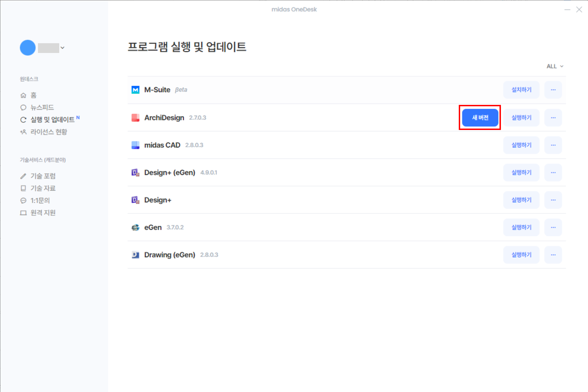This screenshot has height=392, width=588.
Task: Click the eGen globe program icon
Action: 136,228
